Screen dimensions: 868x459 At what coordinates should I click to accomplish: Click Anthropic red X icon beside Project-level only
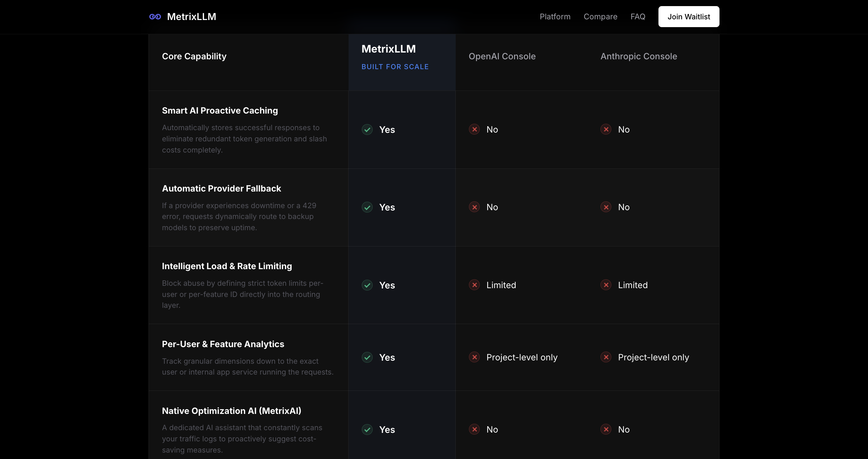pos(606,357)
